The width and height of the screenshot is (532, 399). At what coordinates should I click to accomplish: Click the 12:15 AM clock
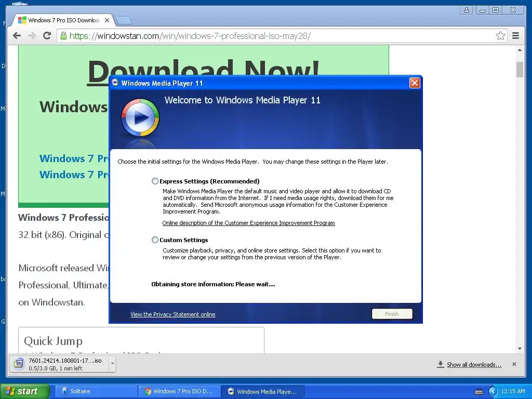coord(513,391)
